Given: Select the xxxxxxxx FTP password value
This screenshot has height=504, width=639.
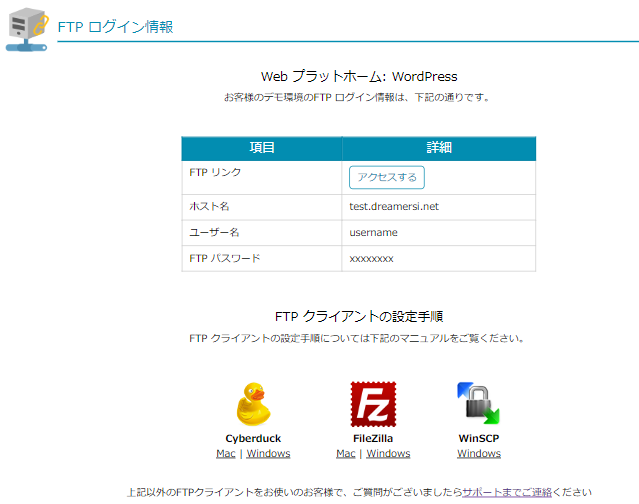Looking at the screenshot, I should (371, 259).
